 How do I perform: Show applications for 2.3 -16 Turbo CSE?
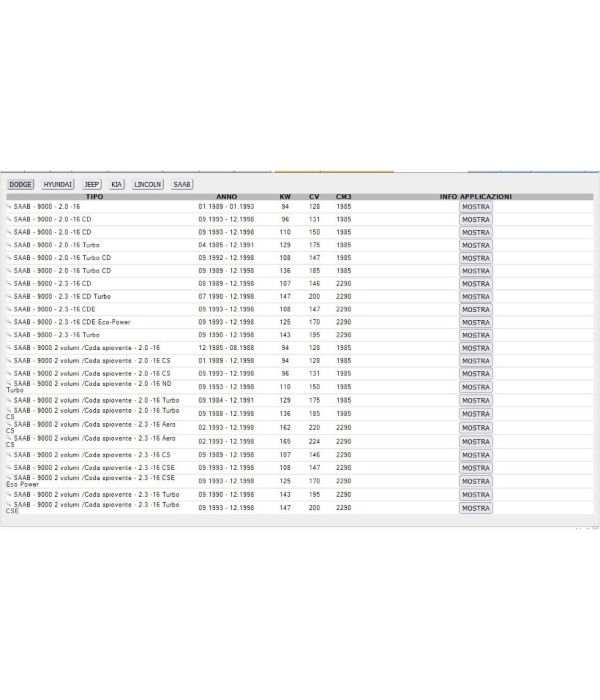pyautogui.click(x=476, y=508)
